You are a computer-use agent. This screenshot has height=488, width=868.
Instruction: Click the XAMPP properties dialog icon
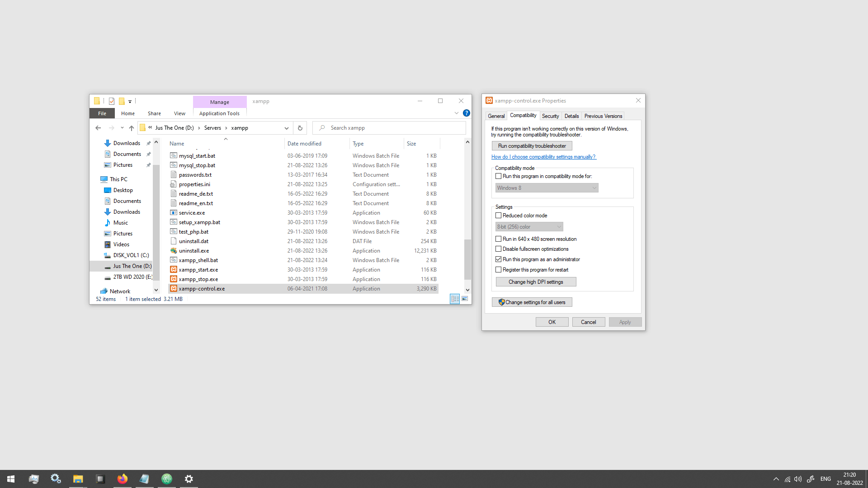[x=490, y=99]
